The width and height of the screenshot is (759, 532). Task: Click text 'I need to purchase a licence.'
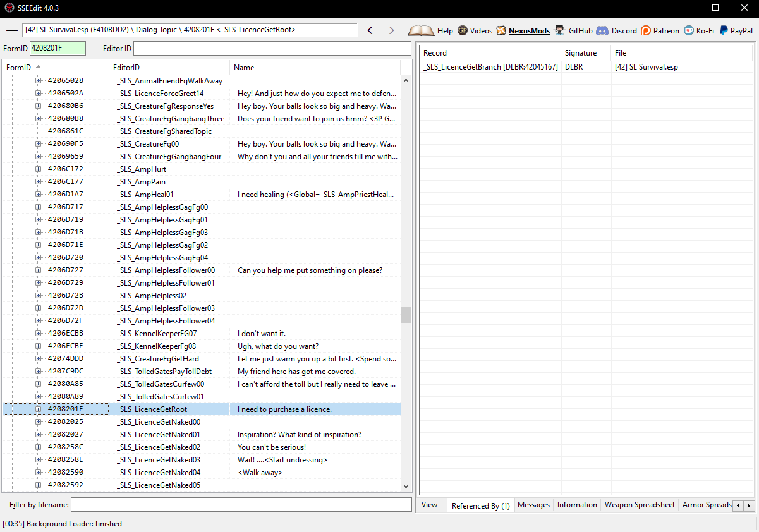point(284,409)
